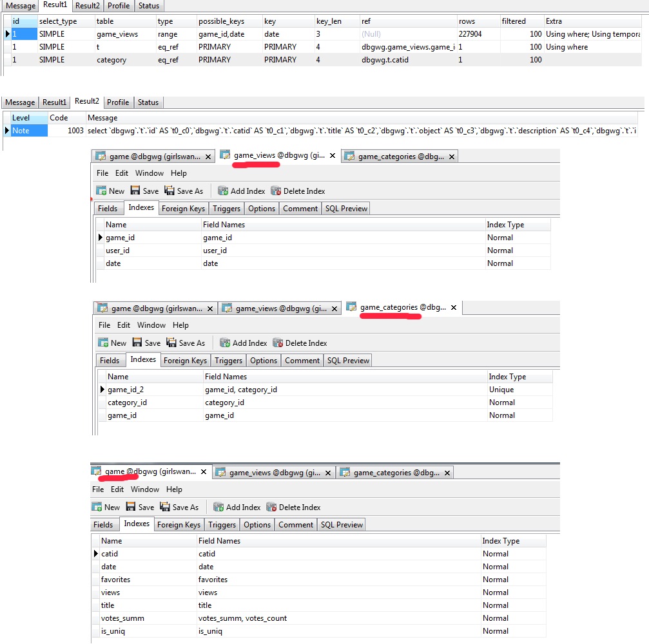Click Add Index in the game_views index designer

coord(242,191)
